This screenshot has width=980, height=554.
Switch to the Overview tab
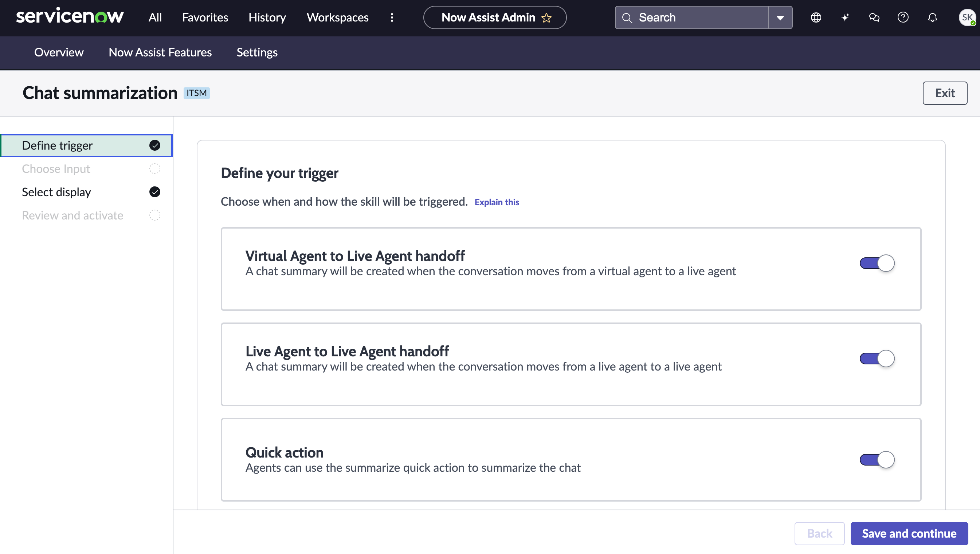coord(59,52)
